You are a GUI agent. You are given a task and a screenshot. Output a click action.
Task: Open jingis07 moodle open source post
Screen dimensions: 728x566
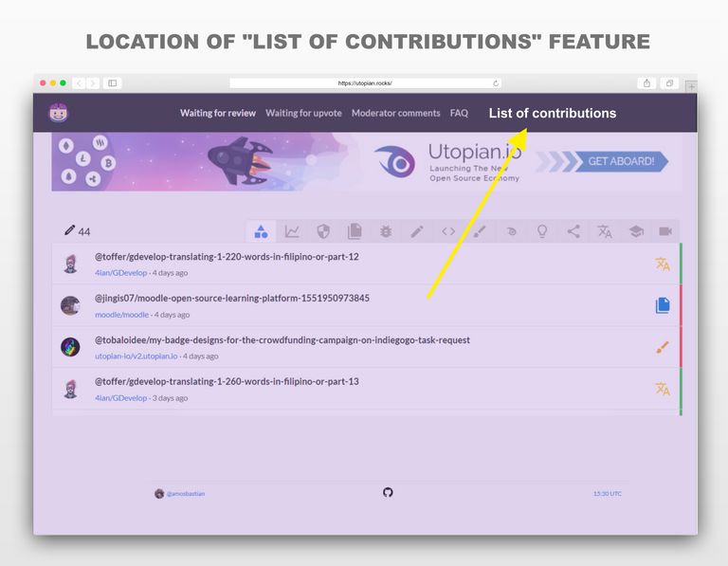click(232, 298)
